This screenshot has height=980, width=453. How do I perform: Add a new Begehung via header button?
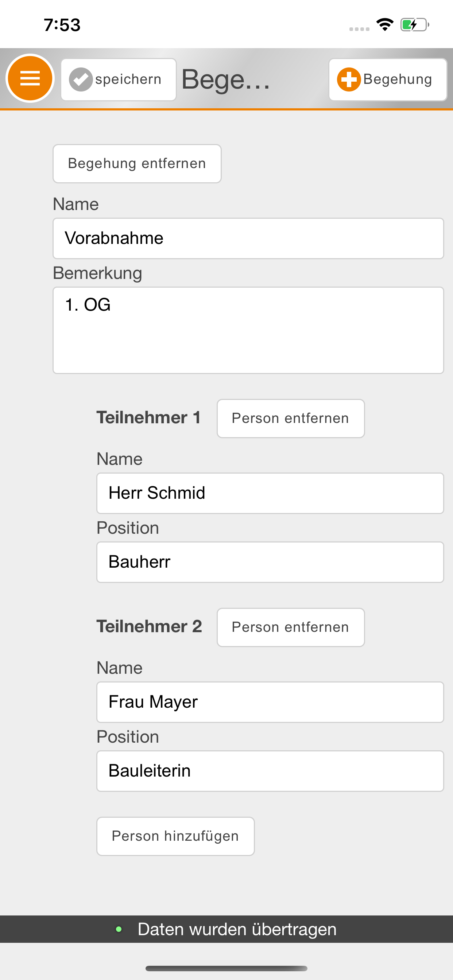pyautogui.click(x=387, y=79)
